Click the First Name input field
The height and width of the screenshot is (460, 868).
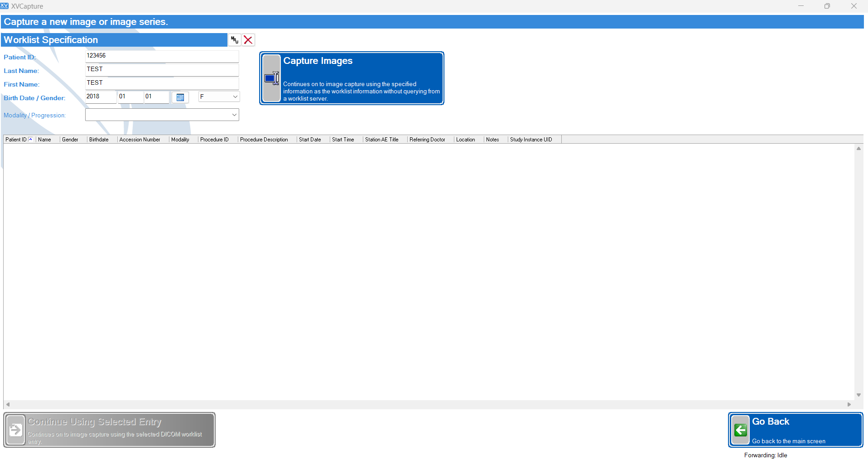tap(162, 83)
